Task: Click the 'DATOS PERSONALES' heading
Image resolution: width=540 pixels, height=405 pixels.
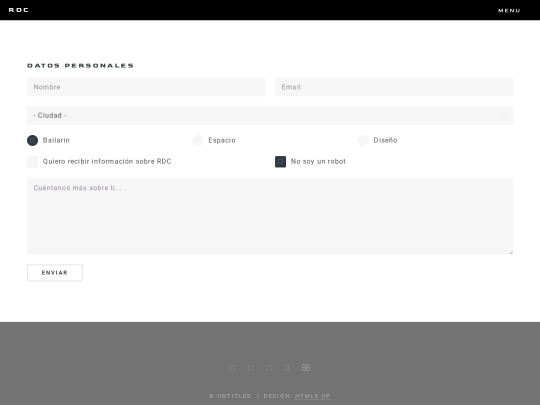Action: (x=80, y=65)
